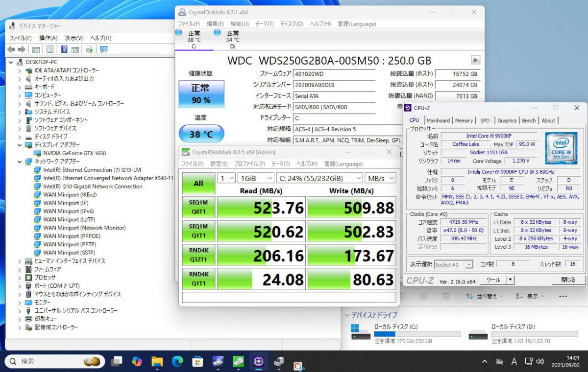Click the 閉じる button in CPU-Z

click(x=568, y=280)
